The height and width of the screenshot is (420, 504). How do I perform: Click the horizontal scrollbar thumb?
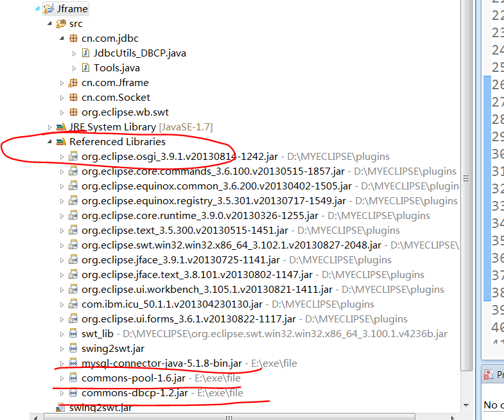coord(229,417)
